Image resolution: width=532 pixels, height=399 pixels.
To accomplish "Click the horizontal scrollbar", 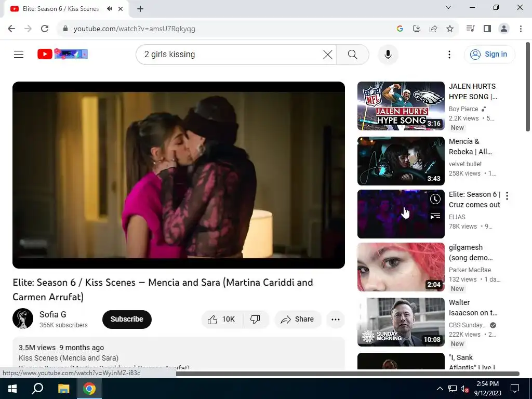I will tap(348, 374).
